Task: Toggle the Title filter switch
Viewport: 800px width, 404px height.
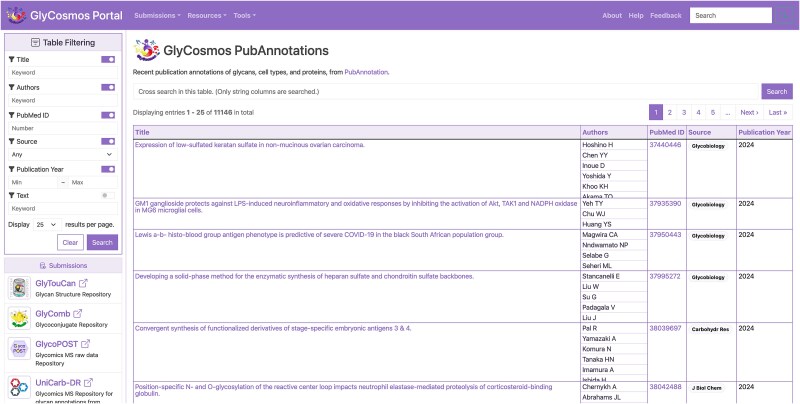Action: tap(108, 60)
